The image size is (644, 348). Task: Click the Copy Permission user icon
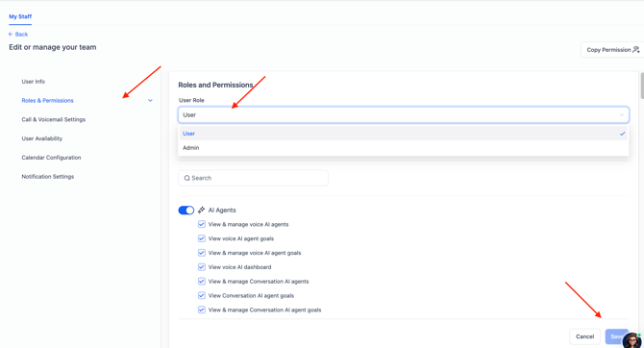(635, 50)
